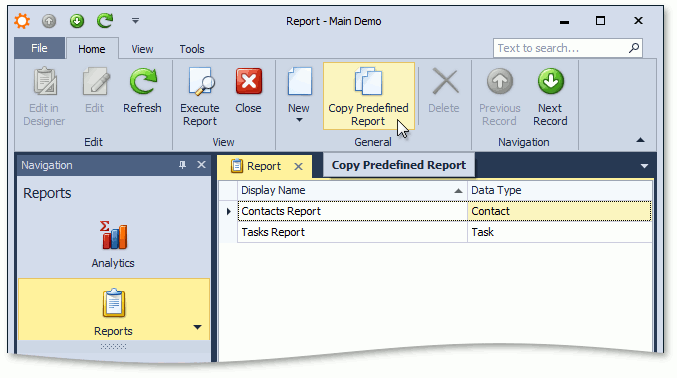This screenshot has height=378, width=677.
Task: Click the row indicator arrow beside Contacts Report
Action: pos(228,211)
